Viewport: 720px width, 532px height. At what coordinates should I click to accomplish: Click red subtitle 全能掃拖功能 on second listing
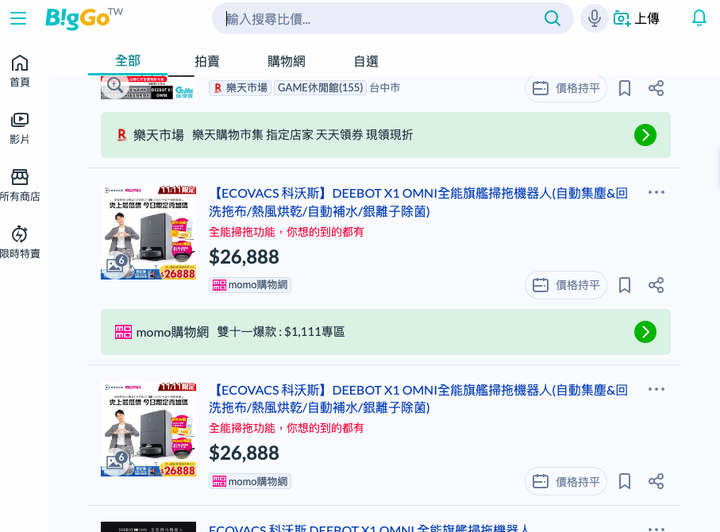(x=287, y=428)
